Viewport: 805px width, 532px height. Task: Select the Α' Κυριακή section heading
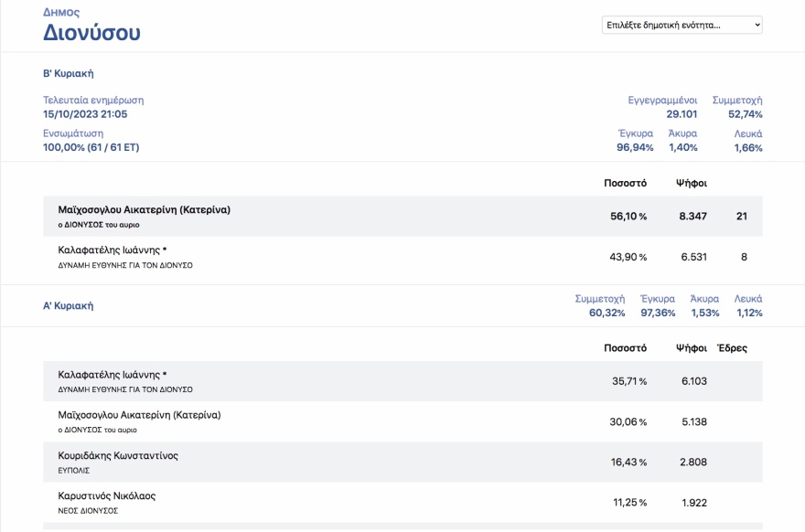point(69,306)
